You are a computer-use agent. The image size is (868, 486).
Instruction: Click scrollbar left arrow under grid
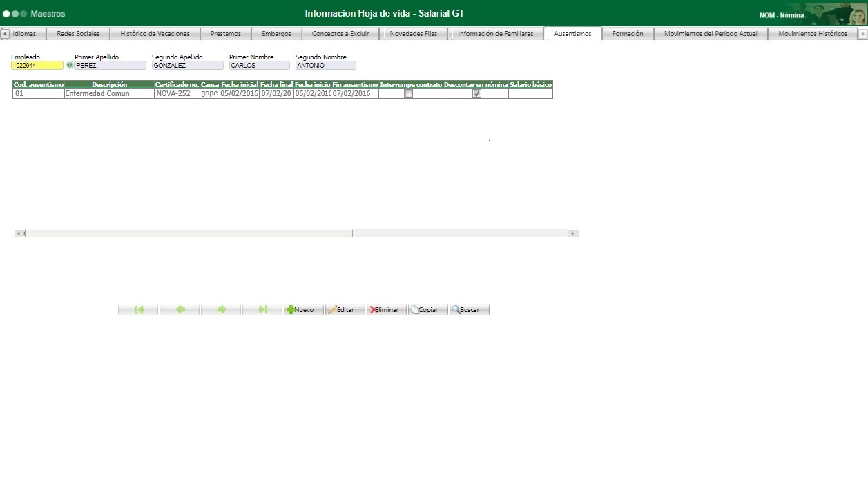(x=19, y=234)
